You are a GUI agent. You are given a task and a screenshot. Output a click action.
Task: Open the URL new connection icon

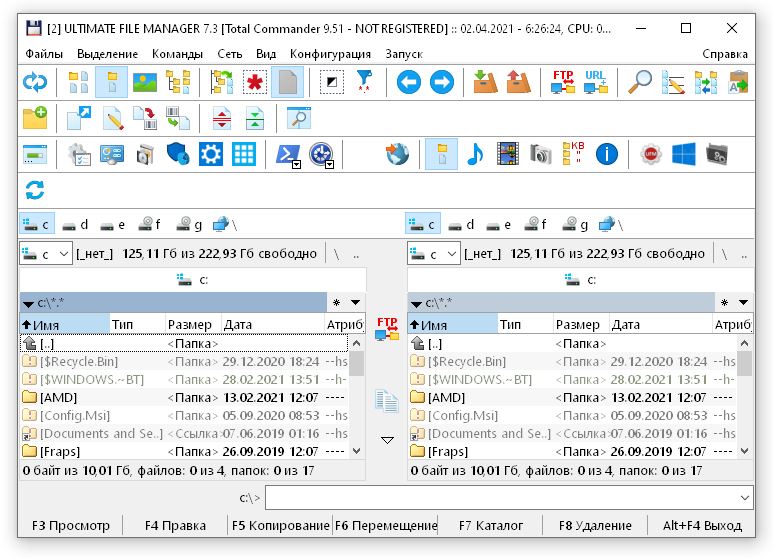(x=596, y=82)
